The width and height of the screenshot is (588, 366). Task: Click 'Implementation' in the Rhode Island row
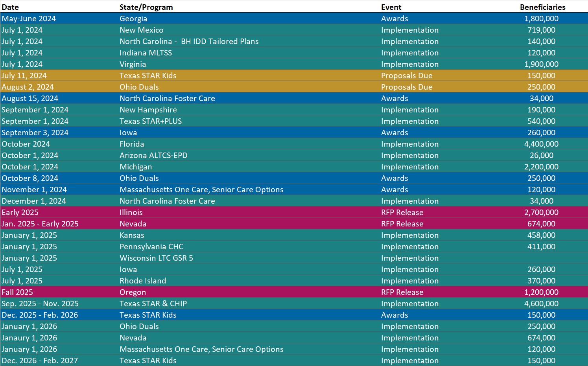(x=409, y=281)
